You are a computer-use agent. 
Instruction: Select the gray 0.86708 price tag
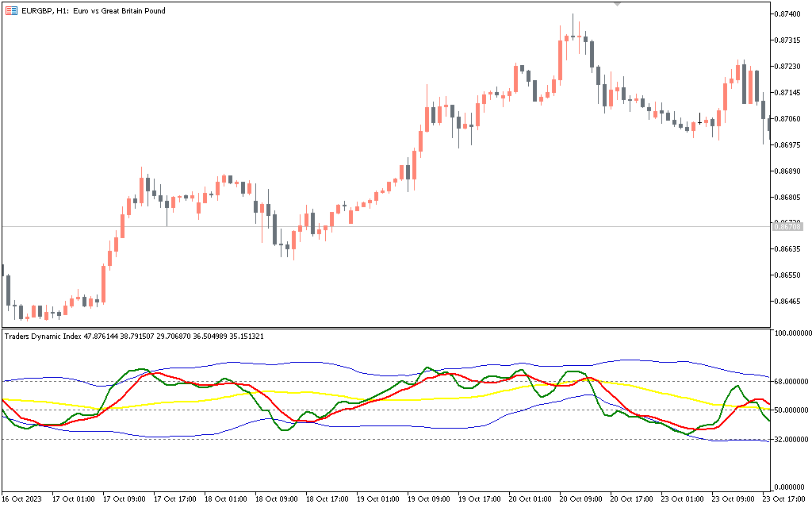click(x=790, y=227)
